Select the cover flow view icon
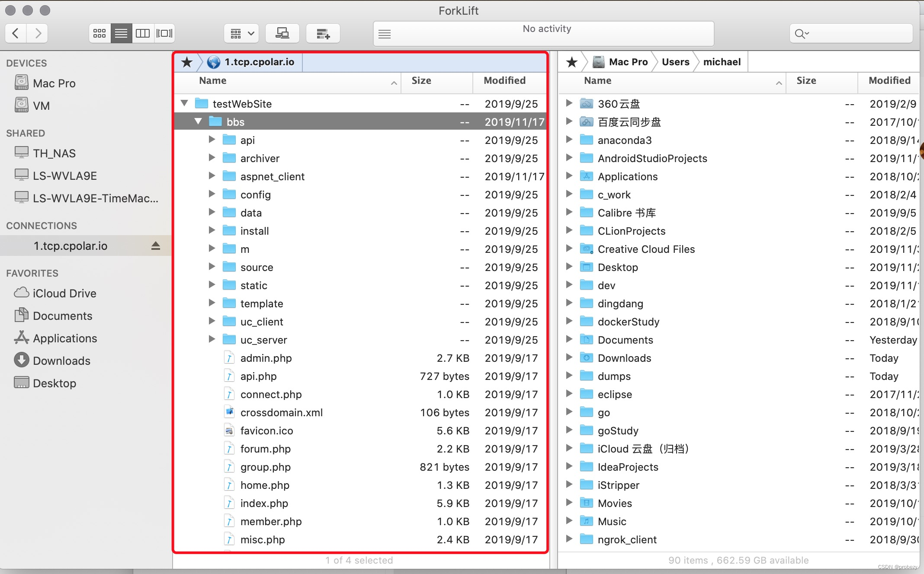This screenshot has height=574, width=924. coord(164,33)
